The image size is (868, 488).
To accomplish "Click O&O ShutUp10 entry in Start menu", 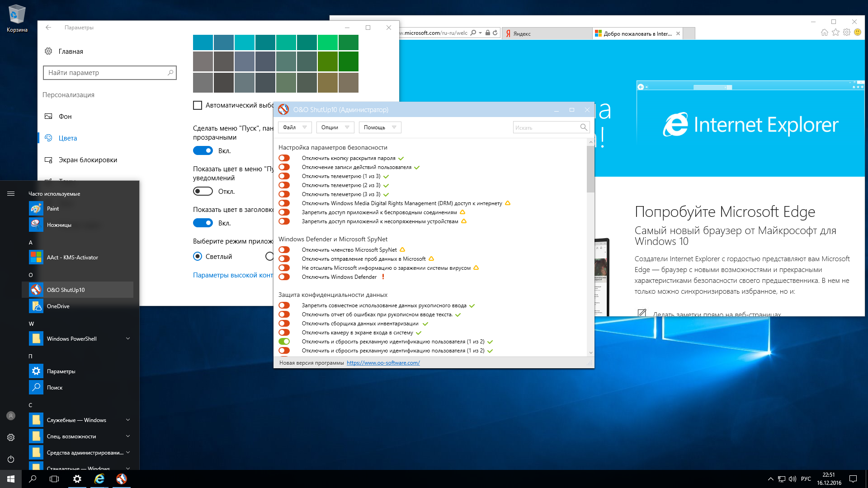I will (78, 290).
